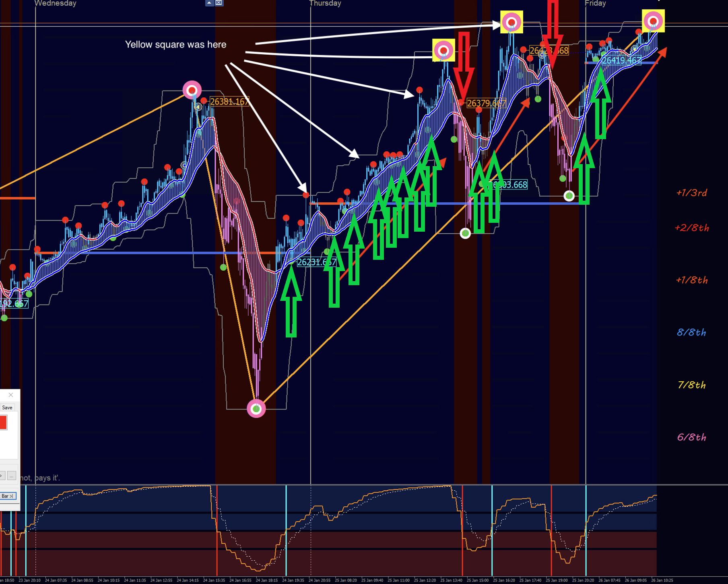728x584 pixels.
Task: Click the "24 Jan 07:35" time axis label
Action: click(x=56, y=580)
